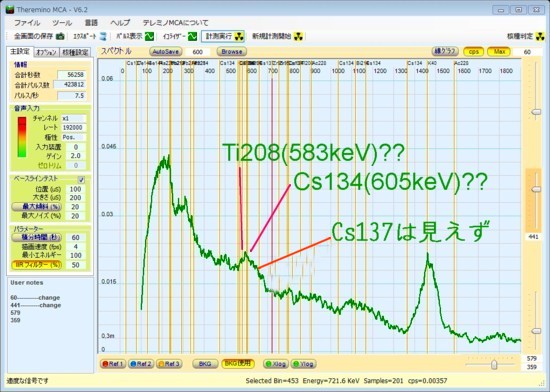Image resolution: width=550 pixels, height=392 pixels.
Task: Click the Browse button
Action: coord(232,52)
